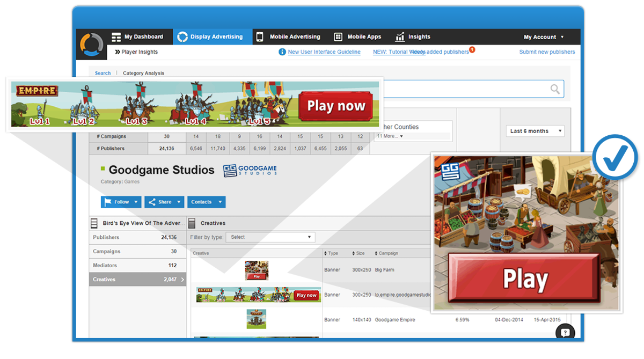Click the blue checkmark badge
This screenshot has height=359, width=644.
pyautogui.click(x=615, y=156)
